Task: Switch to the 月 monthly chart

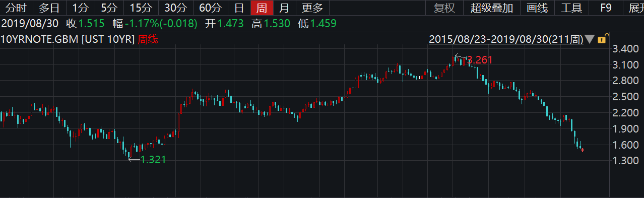Action: pyautogui.click(x=284, y=8)
